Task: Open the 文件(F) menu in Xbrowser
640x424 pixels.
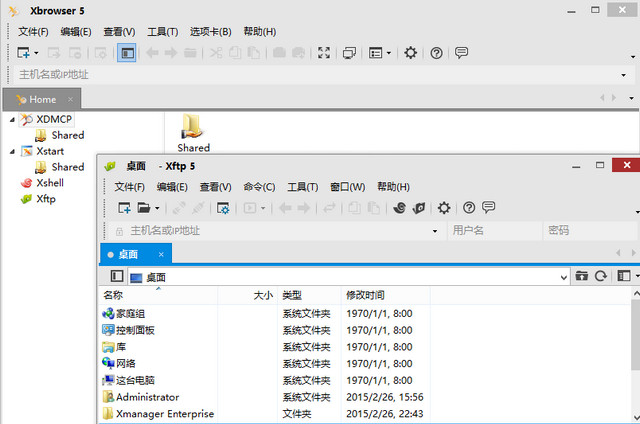Action: click(x=33, y=32)
